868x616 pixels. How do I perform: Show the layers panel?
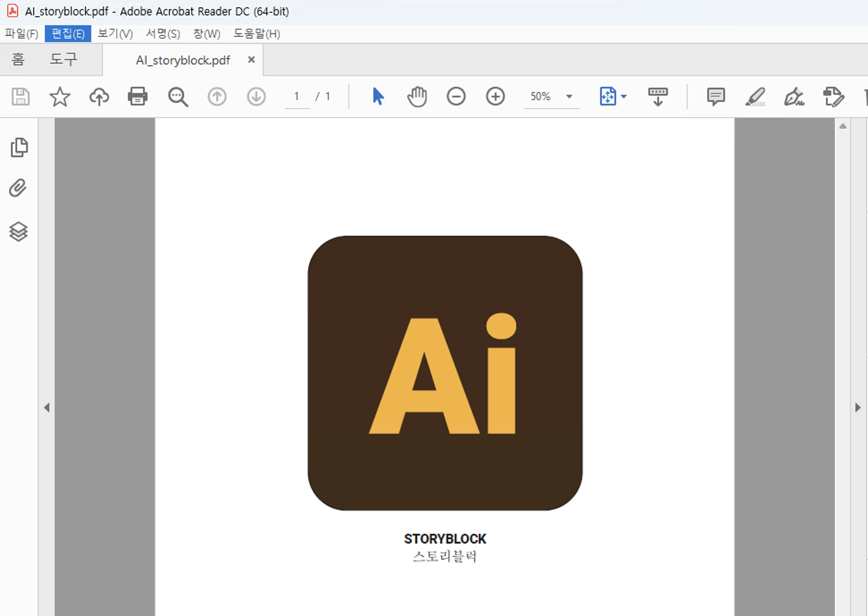(18, 232)
